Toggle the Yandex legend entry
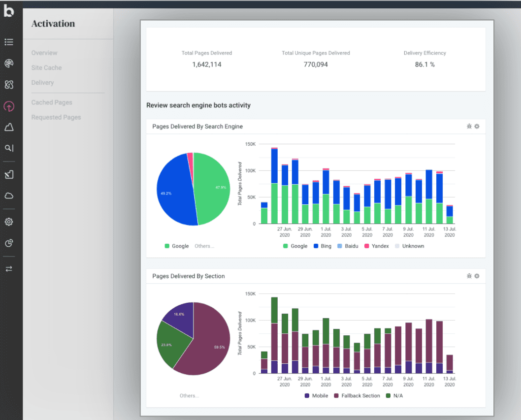 tap(377, 246)
